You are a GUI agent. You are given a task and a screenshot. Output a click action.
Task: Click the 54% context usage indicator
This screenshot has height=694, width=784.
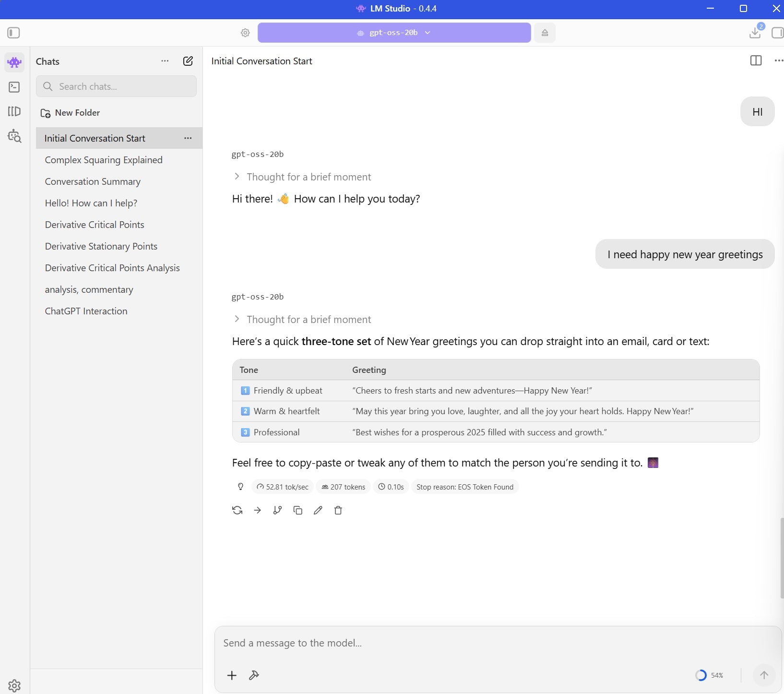click(x=709, y=675)
